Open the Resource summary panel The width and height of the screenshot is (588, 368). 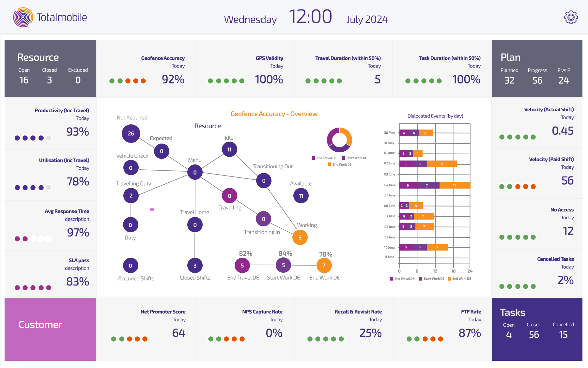coord(50,69)
